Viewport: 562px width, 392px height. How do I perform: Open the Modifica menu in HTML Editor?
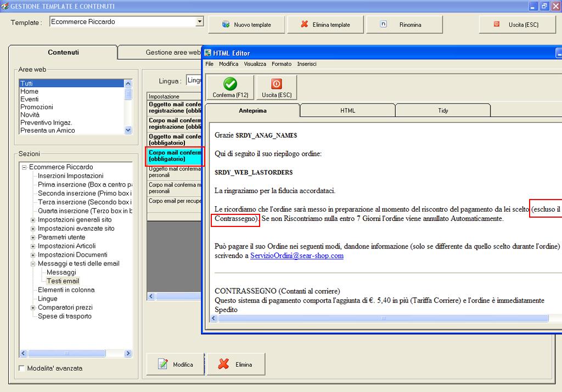point(229,64)
